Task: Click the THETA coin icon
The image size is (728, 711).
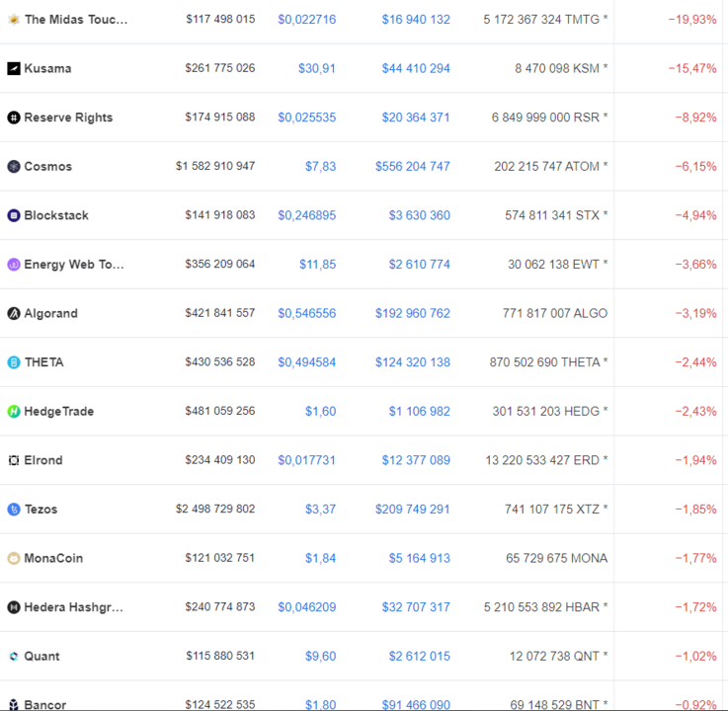Action: pyautogui.click(x=14, y=362)
